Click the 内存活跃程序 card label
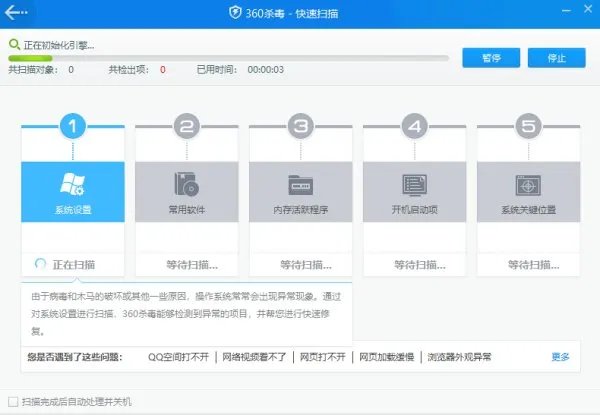This screenshot has height=415, width=600. point(300,210)
